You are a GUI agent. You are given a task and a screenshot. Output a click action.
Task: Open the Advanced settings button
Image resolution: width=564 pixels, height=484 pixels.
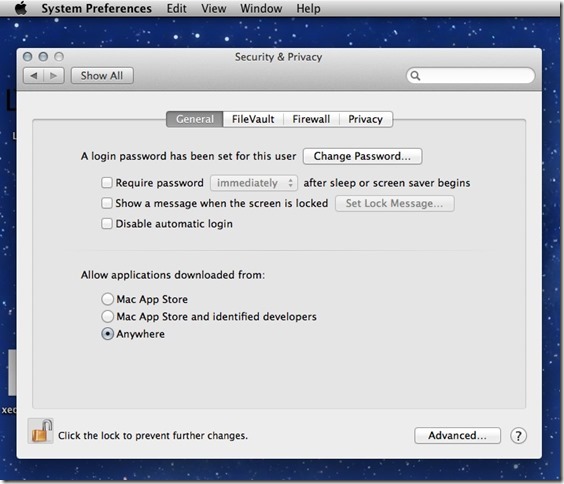457,435
